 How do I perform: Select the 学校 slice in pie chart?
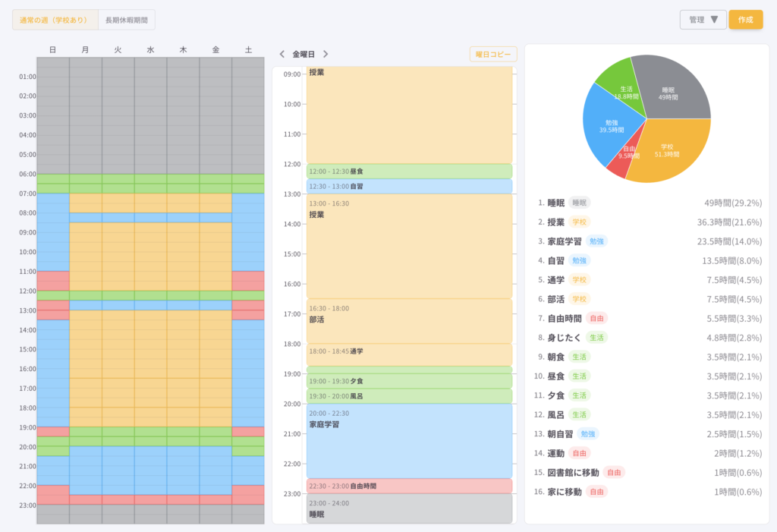point(672,152)
